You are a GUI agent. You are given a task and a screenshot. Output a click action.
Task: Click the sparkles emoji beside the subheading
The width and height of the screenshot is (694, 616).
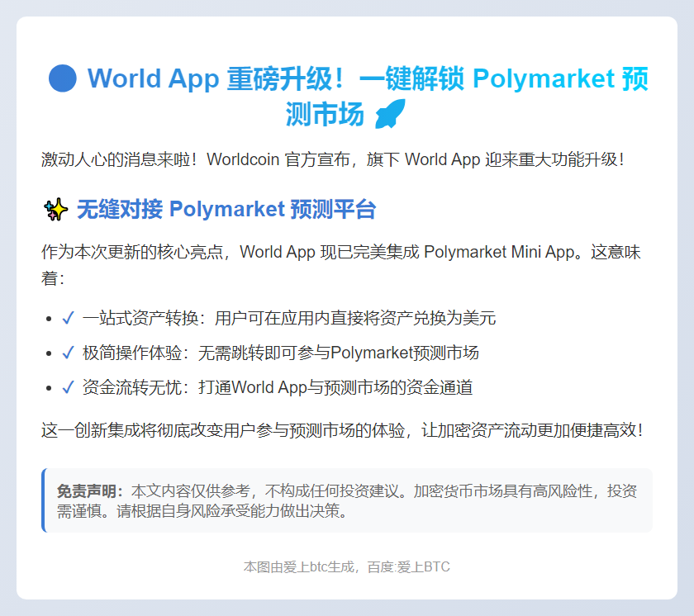pos(55,210)
